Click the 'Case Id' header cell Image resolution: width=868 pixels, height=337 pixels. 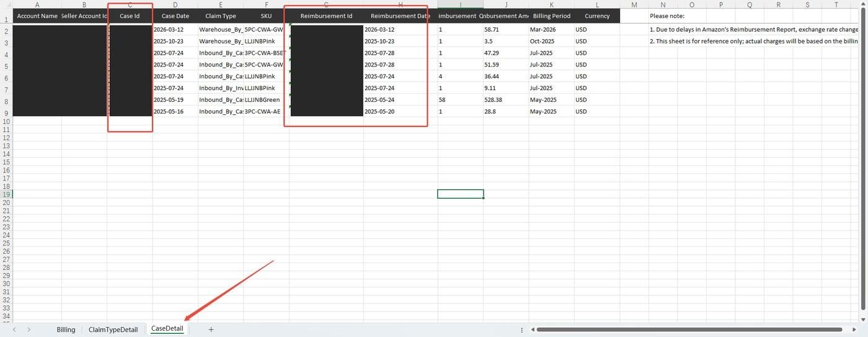tap(130, 16)
